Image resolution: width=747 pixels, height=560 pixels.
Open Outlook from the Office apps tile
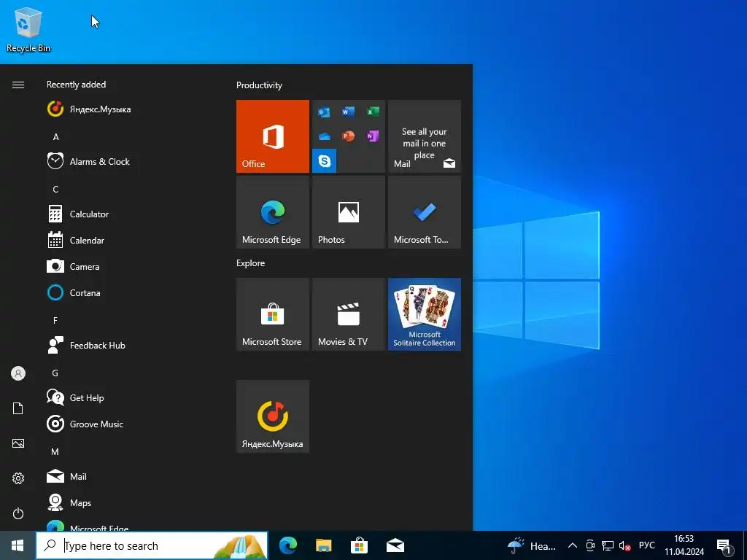point(324,112)
